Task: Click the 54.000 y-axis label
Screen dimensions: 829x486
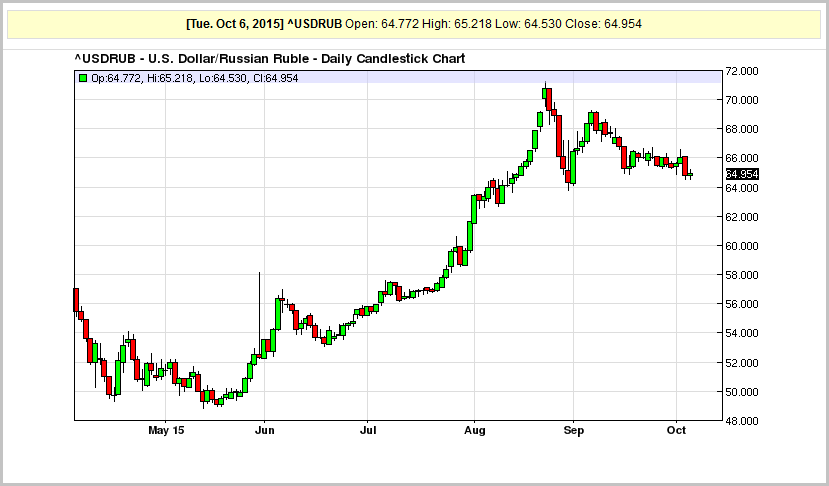Action: pos(743,333)
